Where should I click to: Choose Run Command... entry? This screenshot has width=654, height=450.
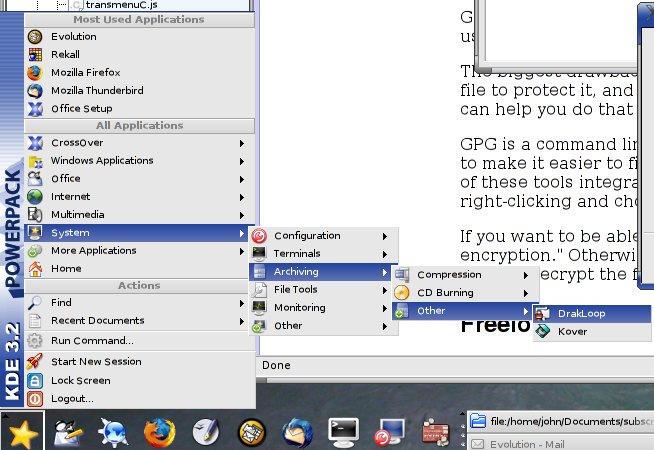pyautogui.click(x=139, y=341)
